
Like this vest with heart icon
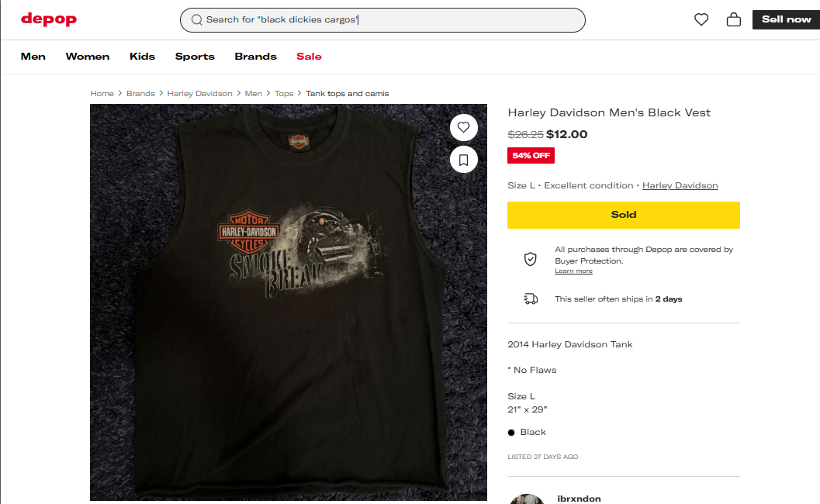[464, 127]
